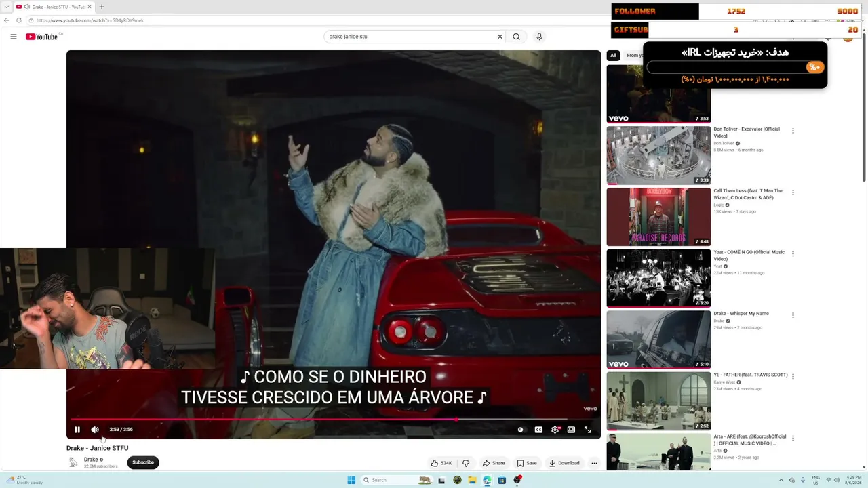Open options menu for Call Them Less

(x=793, y=192)
